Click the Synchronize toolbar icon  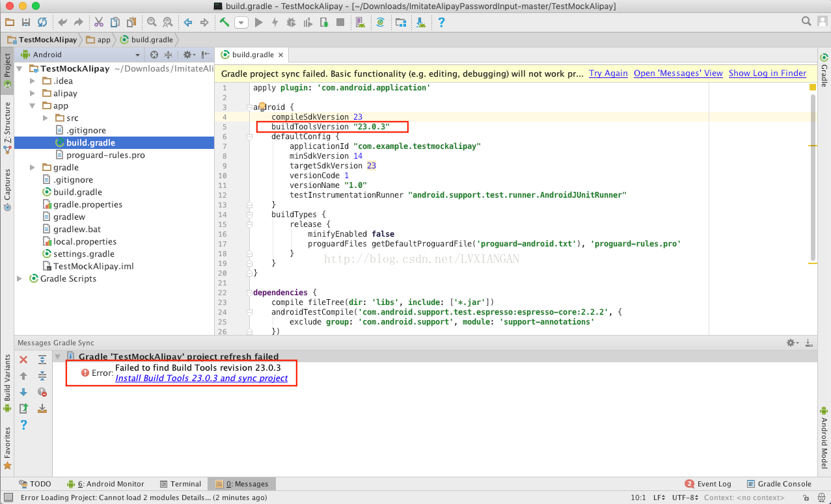(x=42, y=22)
